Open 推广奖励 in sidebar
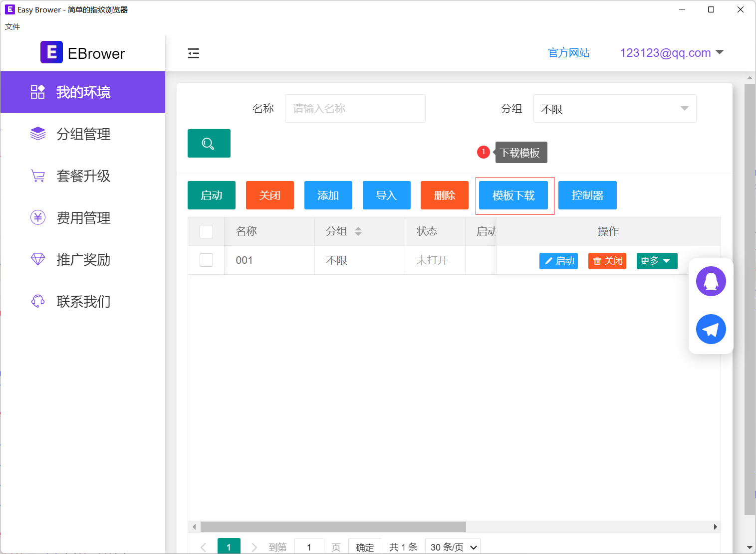 coord(83,260)
